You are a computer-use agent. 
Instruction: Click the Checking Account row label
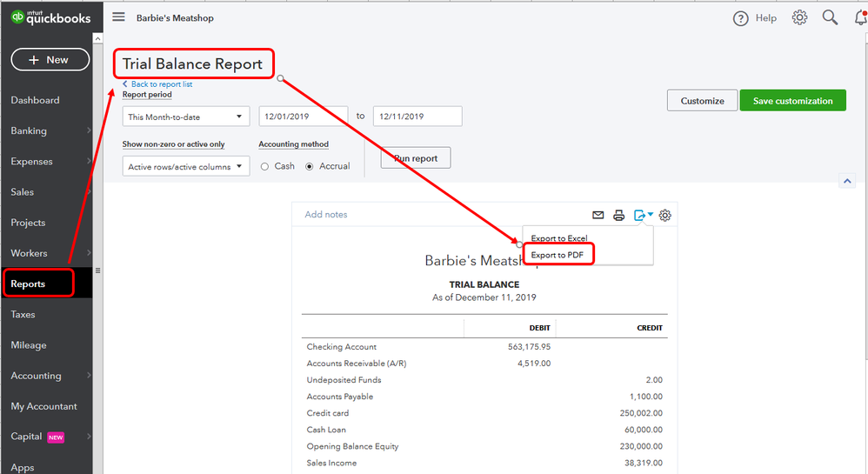(x=342, y=347)
